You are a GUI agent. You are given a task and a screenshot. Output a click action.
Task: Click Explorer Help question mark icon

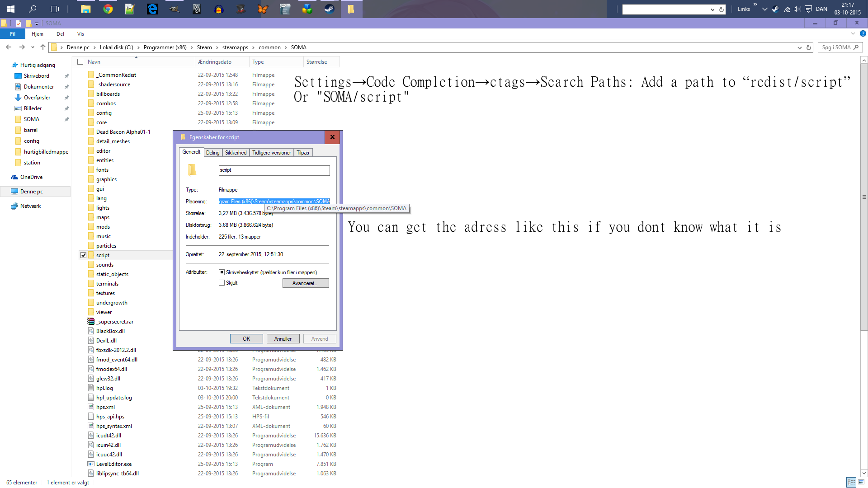point(863,34)
